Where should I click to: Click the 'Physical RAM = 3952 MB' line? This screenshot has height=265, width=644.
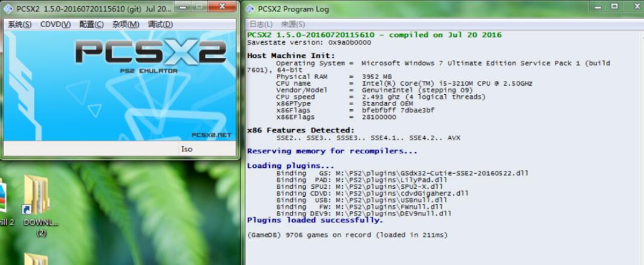click(x=334, y=77)
